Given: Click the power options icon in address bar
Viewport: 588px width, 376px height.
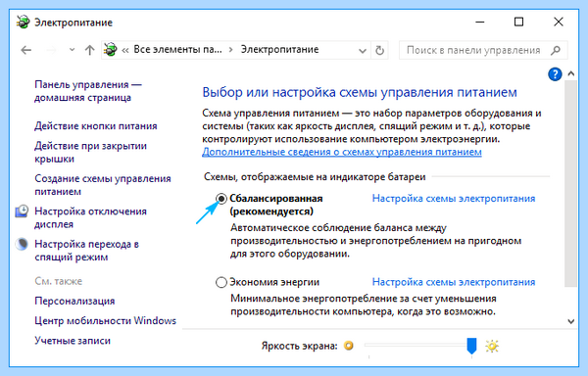Looking at the screenshot, I should pyautogui.click(x=110, y=49).
